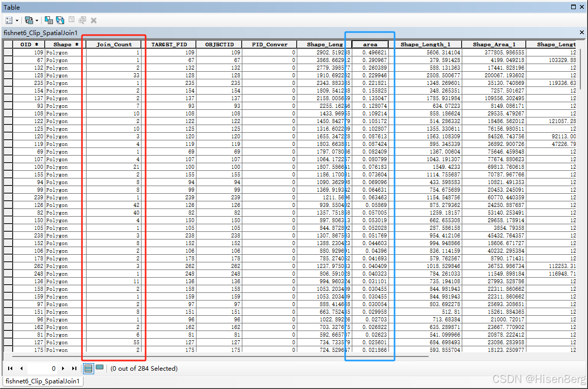588x389 pixels.
Task: Click the Zoom To Selected icon
Action: click(x=82, y=20)
